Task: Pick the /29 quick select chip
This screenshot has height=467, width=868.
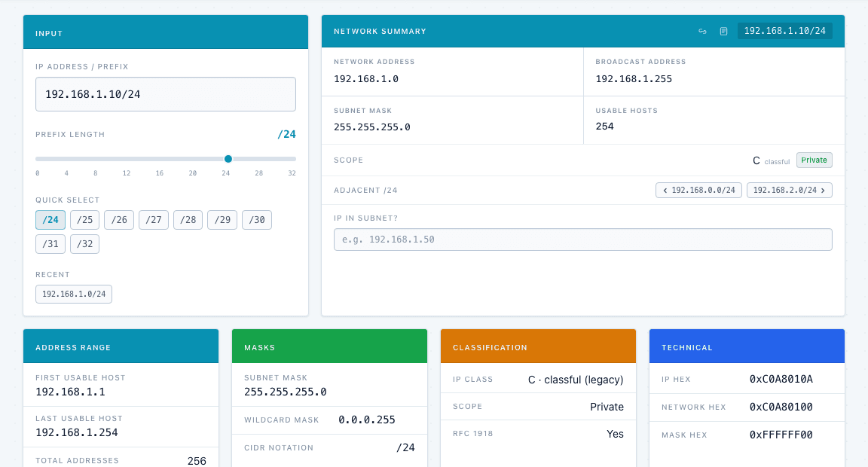Action: point(222,220)
